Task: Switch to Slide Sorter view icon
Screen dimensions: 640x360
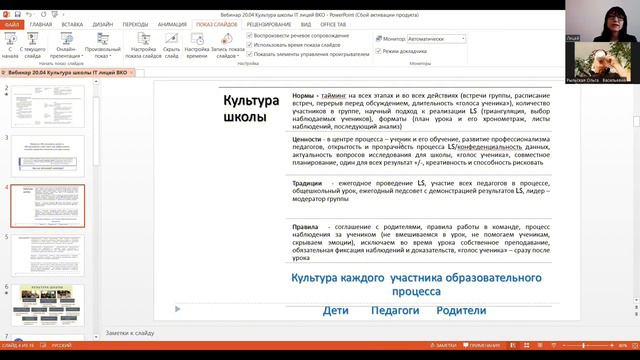Action: pos(527,345)
